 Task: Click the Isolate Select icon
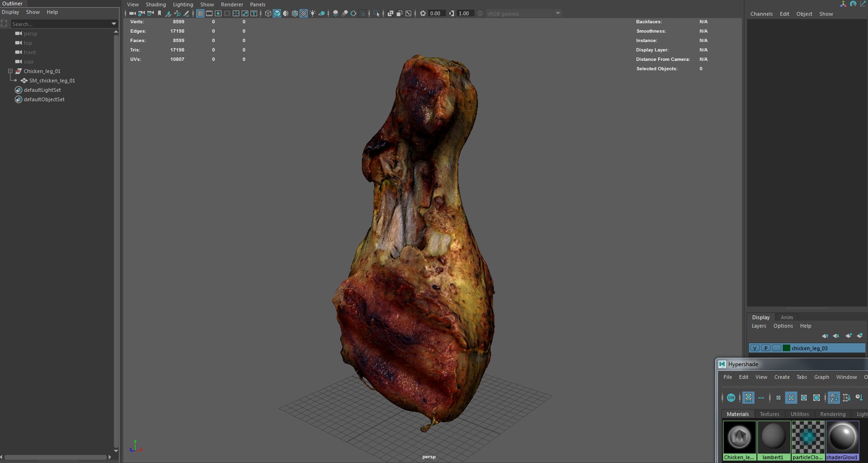click(376, 14)
